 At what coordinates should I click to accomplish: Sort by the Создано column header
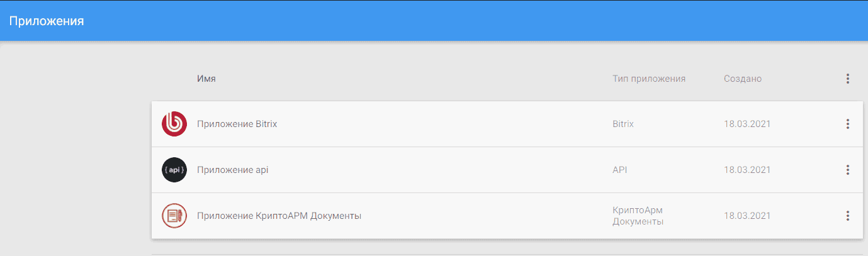743,79
